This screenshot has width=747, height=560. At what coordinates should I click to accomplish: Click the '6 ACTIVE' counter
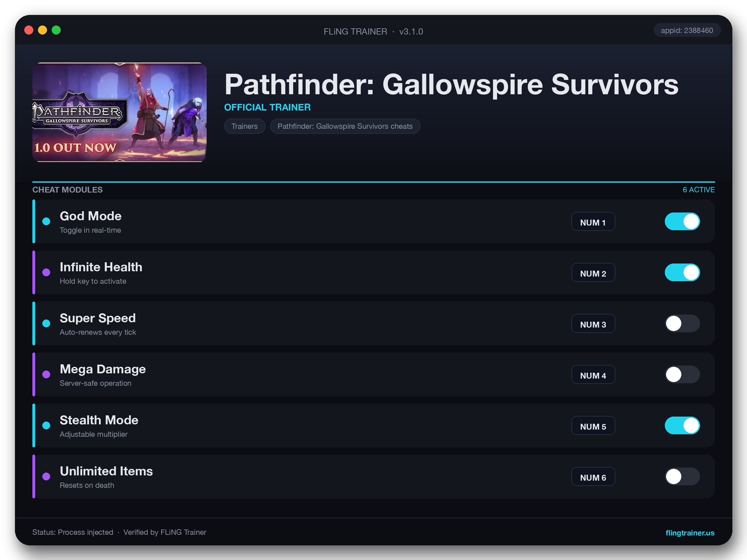coord(698,190)
